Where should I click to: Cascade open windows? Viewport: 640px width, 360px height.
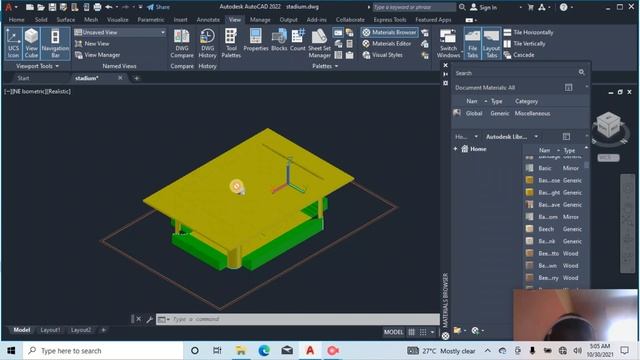click(519, 55)
